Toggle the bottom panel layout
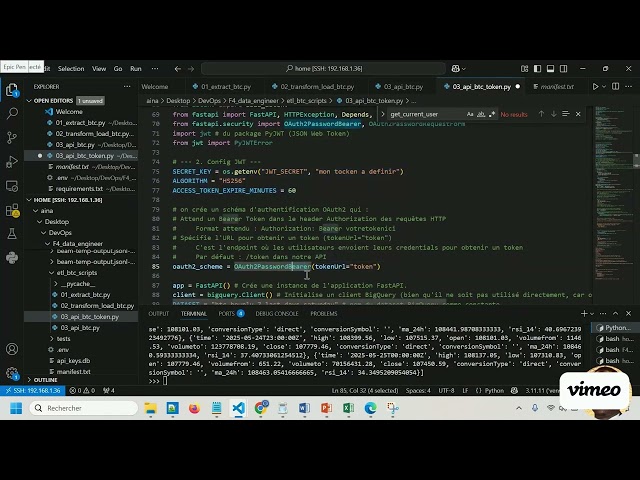This screenshot has width=640, height=480. click(x=551, y=69)
